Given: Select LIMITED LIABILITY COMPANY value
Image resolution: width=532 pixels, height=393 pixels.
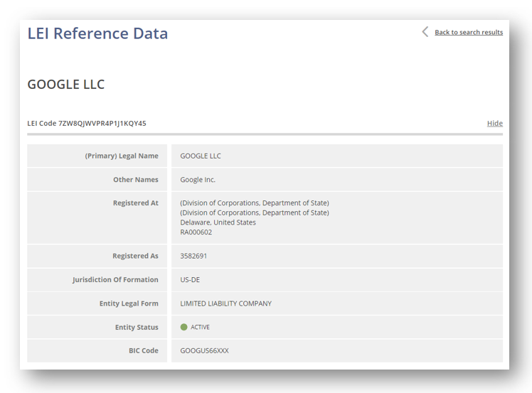Looking at the screenshot, I should click(226, 303).
